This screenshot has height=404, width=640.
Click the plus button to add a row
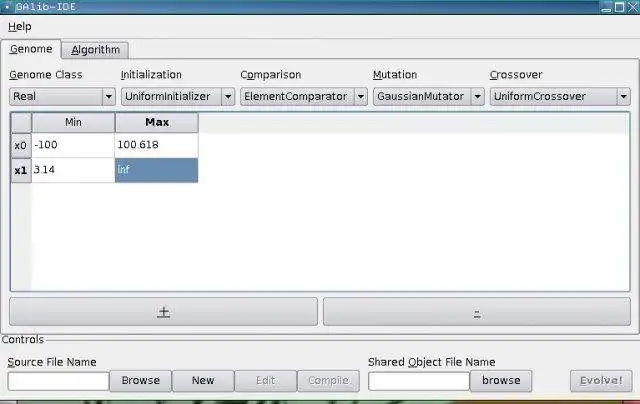coord(163,312)
